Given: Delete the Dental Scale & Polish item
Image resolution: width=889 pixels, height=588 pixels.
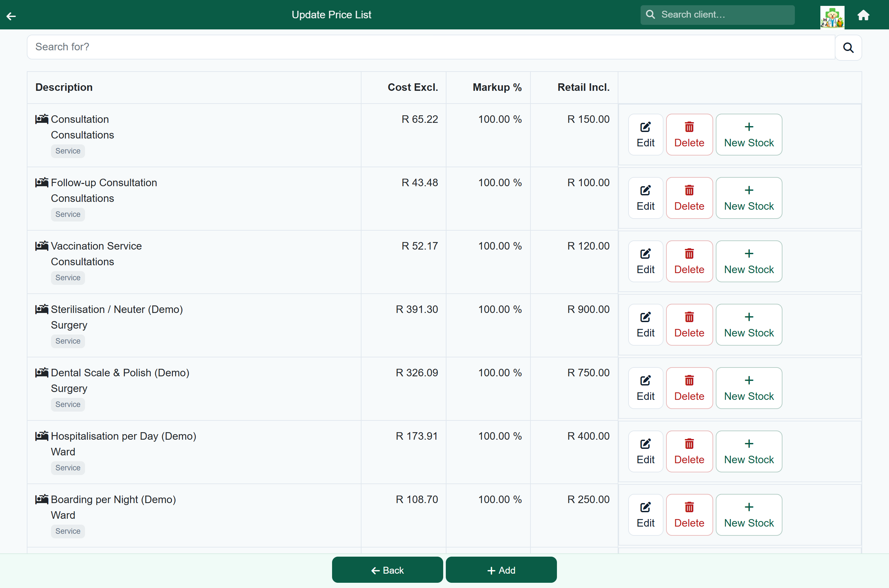Looking at the screenshot, I should click(x=689, y=388).
